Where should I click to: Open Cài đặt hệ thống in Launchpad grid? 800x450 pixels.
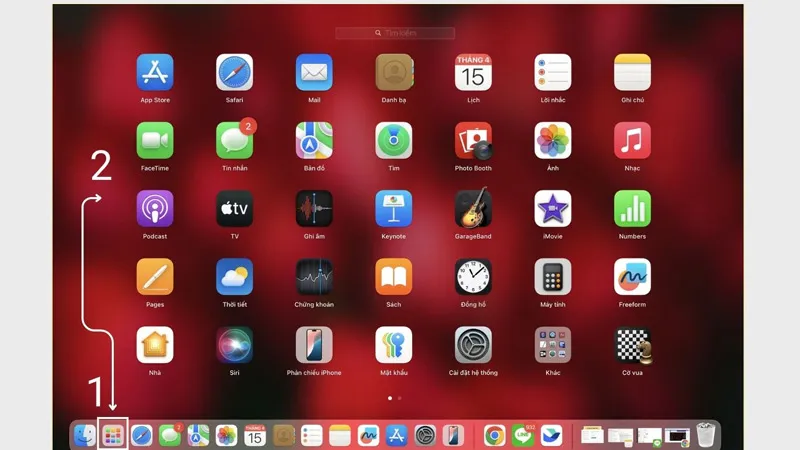click(x=473, y=345)
